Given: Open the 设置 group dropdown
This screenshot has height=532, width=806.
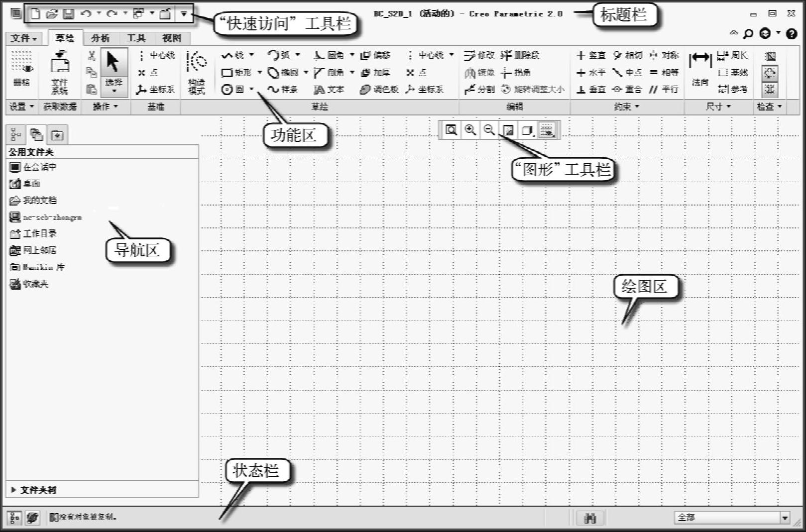Looking at the screenshot, I should coord(21,106).
